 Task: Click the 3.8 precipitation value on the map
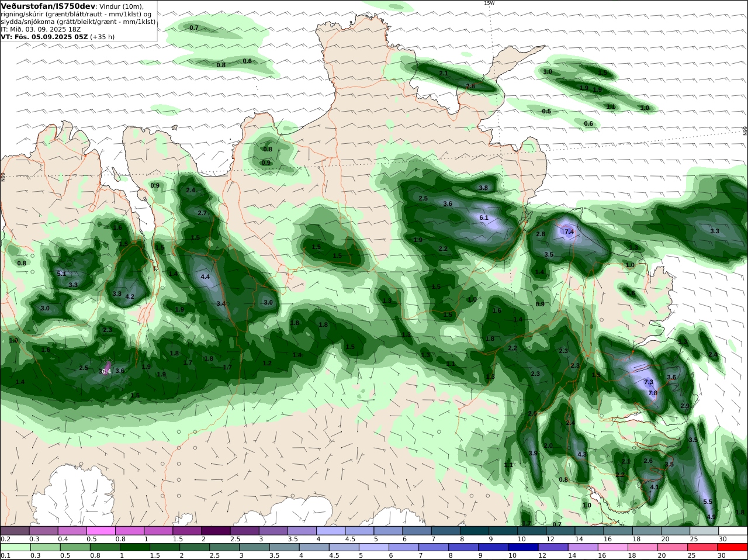point(483,188)
